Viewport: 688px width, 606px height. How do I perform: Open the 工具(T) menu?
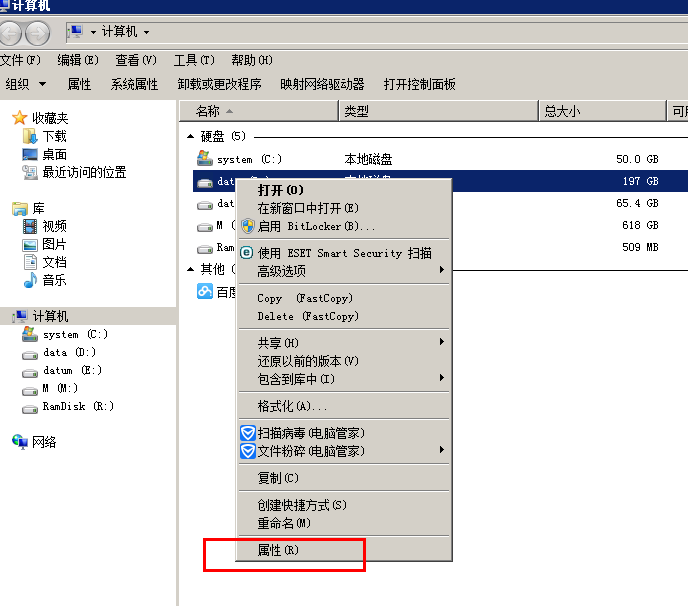point(194,60)
